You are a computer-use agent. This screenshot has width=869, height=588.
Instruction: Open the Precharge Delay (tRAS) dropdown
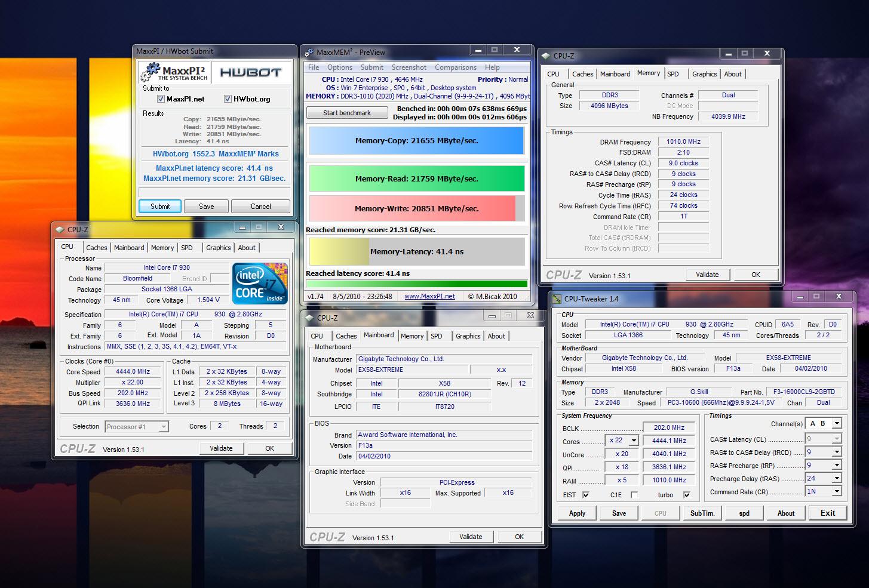pyautogui.click(x=837, y=479)
